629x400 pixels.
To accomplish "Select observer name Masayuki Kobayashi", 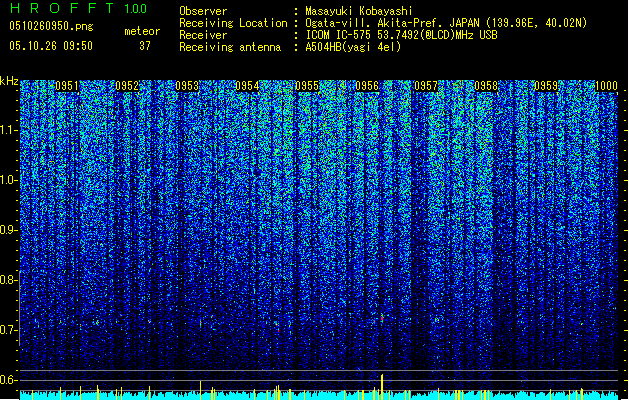I will [359, 11].
